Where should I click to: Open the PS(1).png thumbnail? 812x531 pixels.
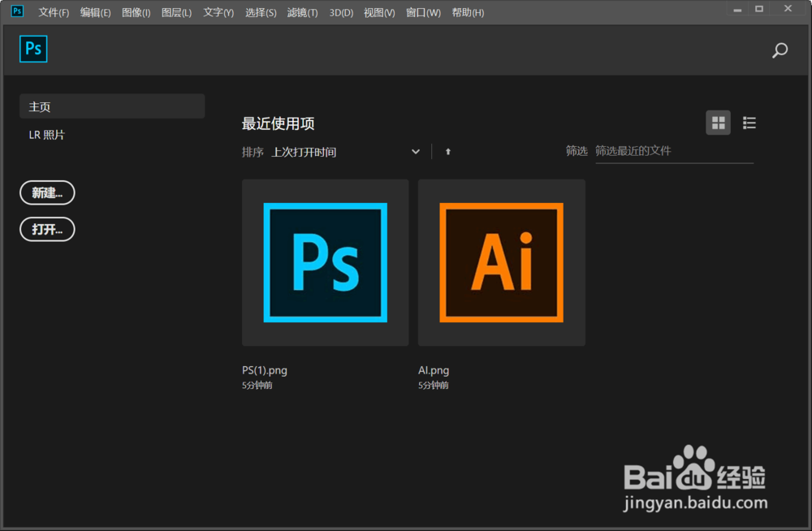coord(326,262)
